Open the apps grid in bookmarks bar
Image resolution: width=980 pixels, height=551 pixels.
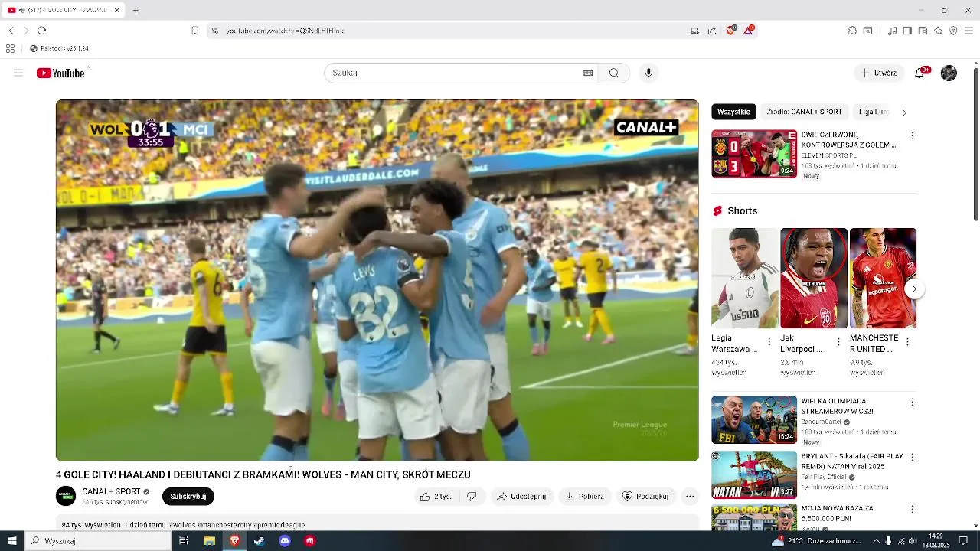(10, 48)
